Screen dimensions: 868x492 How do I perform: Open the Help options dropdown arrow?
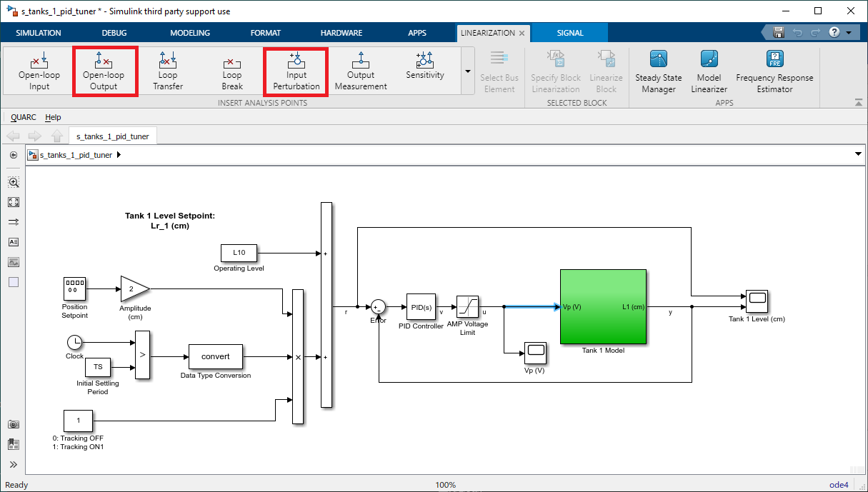849,33
